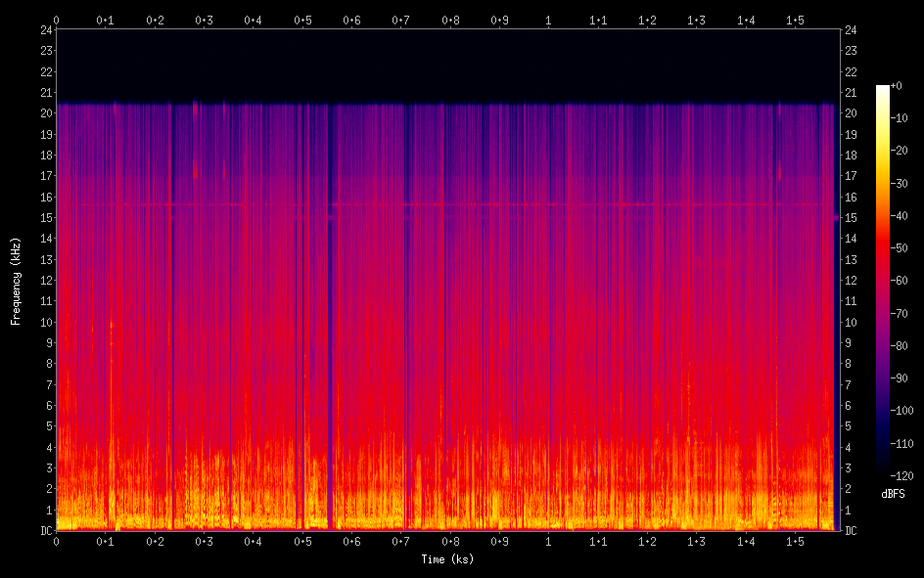Click the 5 label on left frequency axis
924x578 pixels.
pos(48,426)
